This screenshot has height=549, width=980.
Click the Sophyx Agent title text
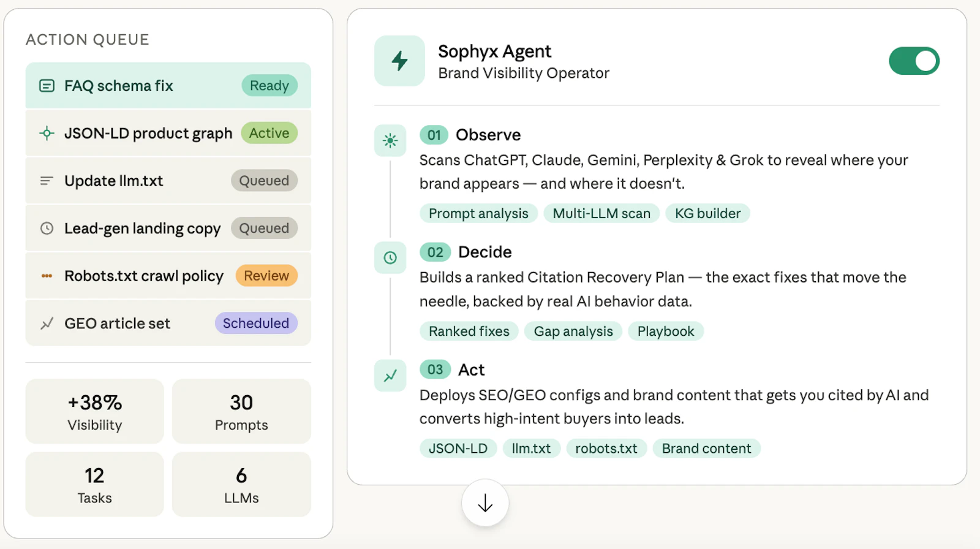click(495, 51)
